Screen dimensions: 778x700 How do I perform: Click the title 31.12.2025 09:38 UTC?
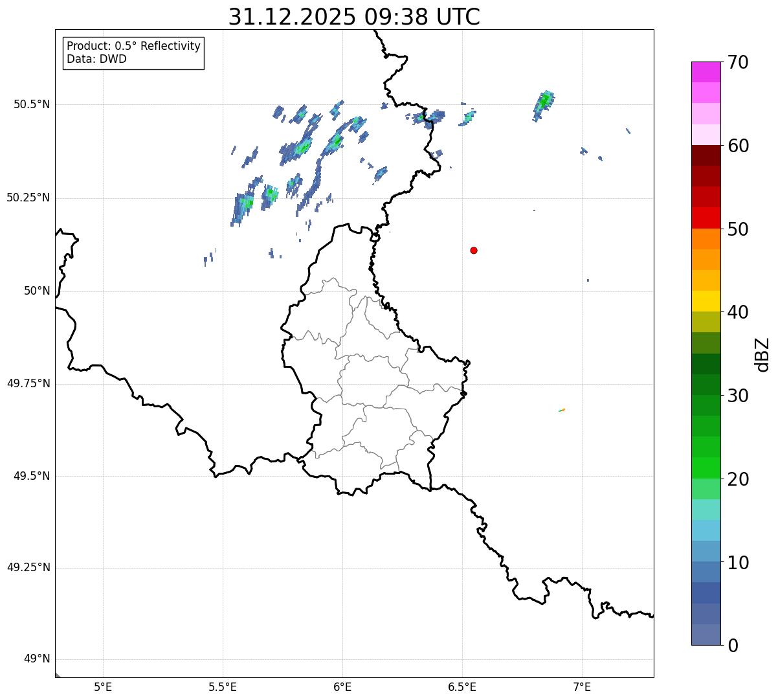coord(354,16)
